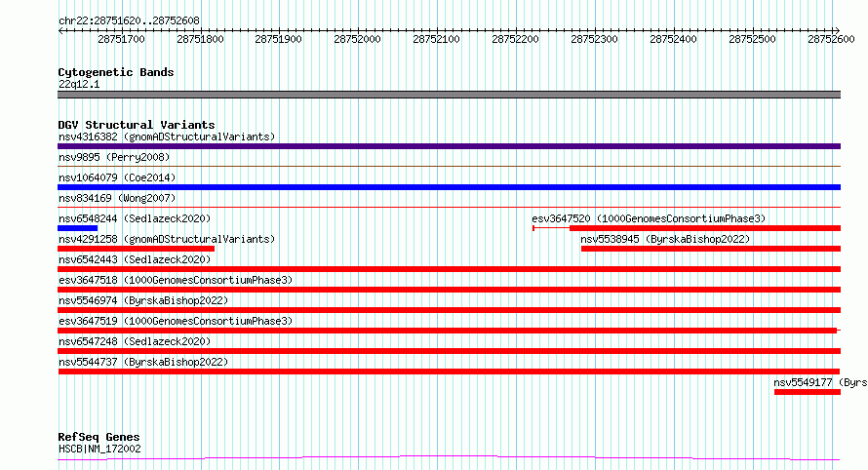
Task: Open variant nsv5546974 (ByrskaBishop2022) label
Action: [143, 300]
